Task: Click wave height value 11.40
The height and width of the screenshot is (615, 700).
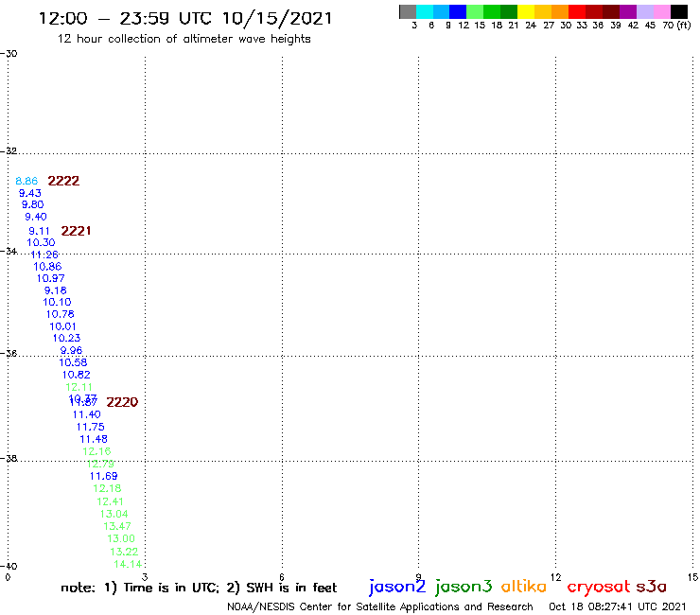Action: tap(87, 414)
